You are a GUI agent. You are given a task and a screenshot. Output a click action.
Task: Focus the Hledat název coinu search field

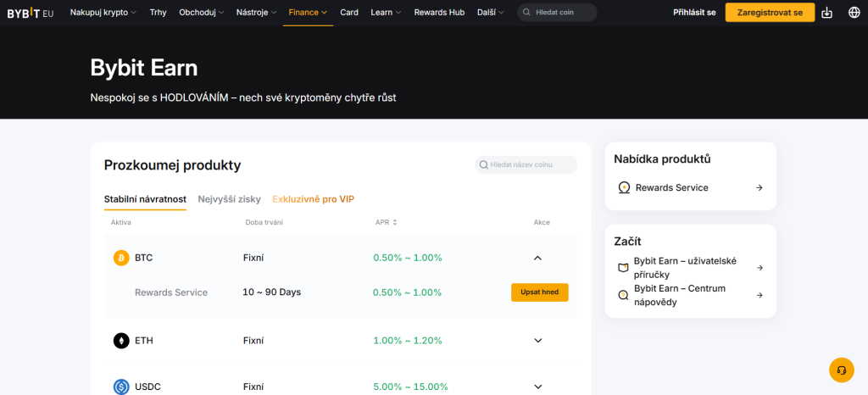tap(526, 164)
